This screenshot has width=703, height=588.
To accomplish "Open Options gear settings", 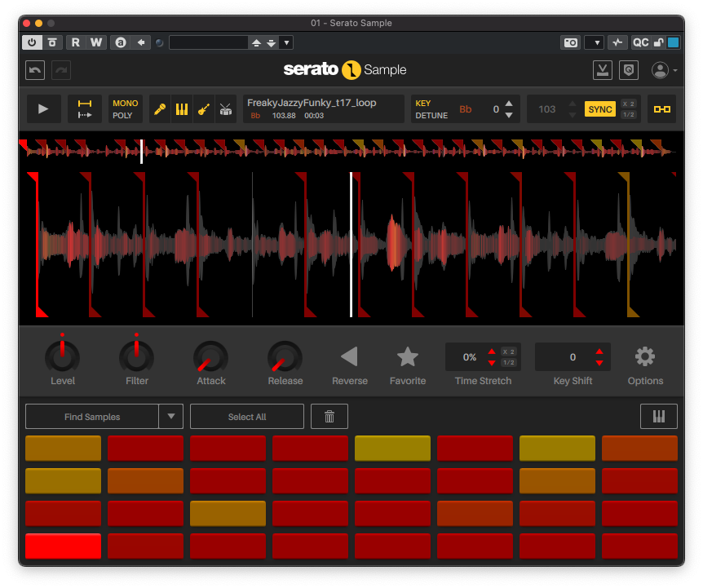I will (x=645, y=356).
